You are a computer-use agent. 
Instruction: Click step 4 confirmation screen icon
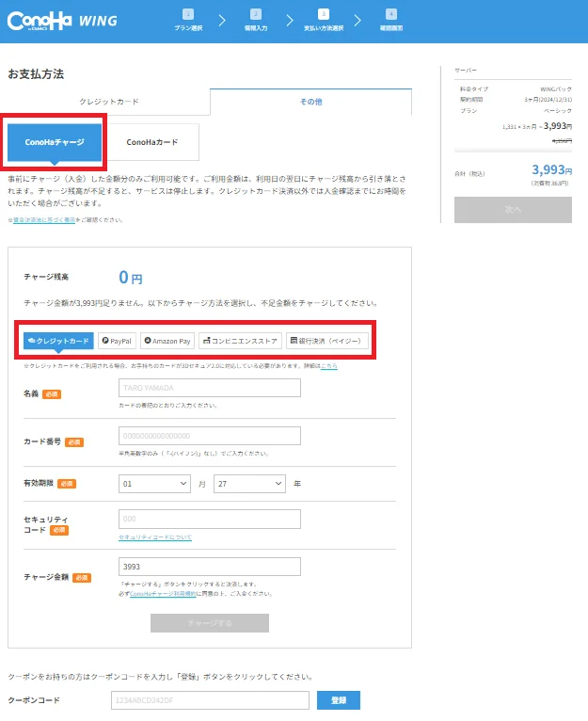pos(391,14)
